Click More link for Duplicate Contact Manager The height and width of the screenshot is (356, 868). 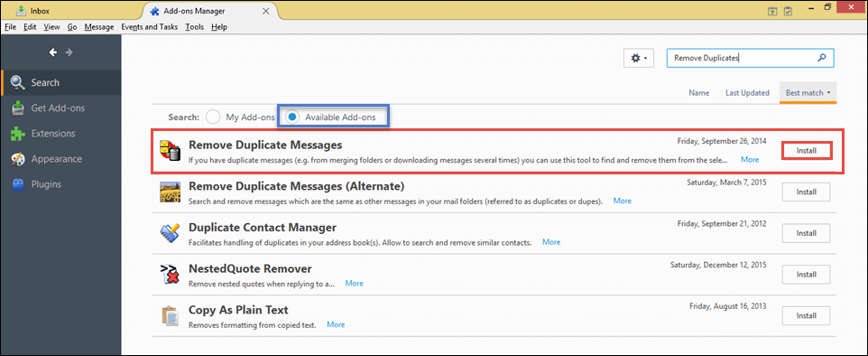(551, 242)
